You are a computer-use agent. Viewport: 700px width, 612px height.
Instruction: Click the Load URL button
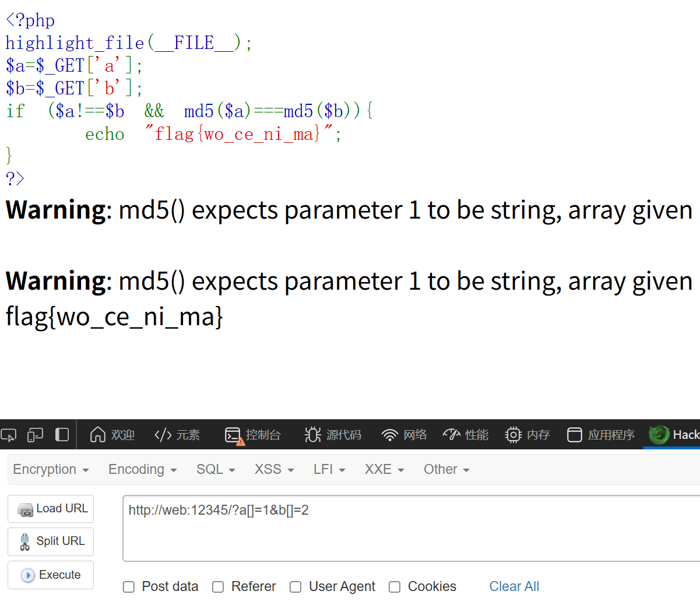click(51, 509)
